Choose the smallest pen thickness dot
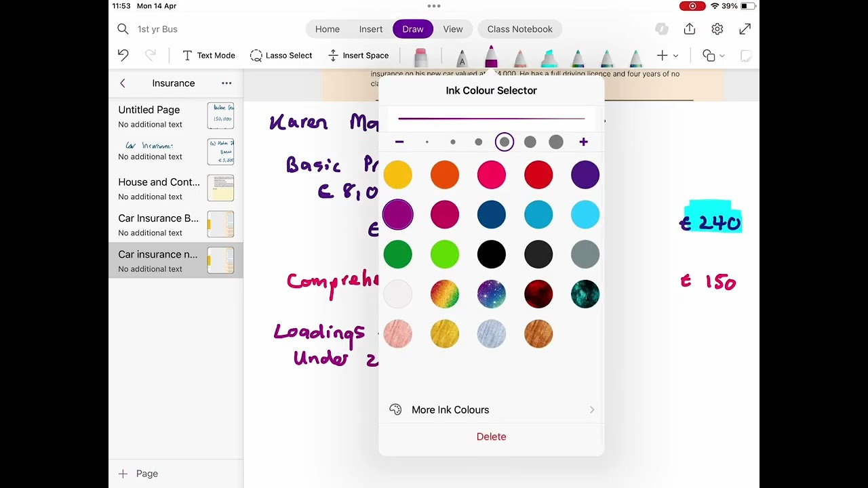 pyautogui.click(x=427, y=142)
